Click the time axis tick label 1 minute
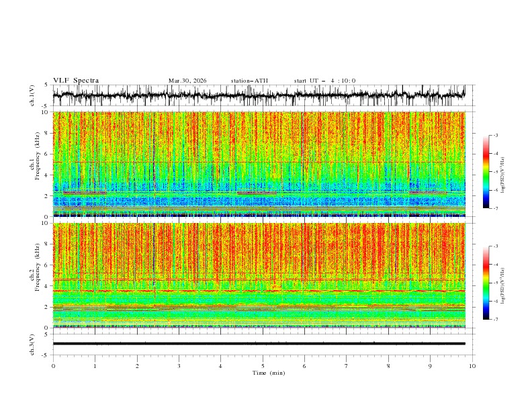532x411 pixels. pos(95,366)
